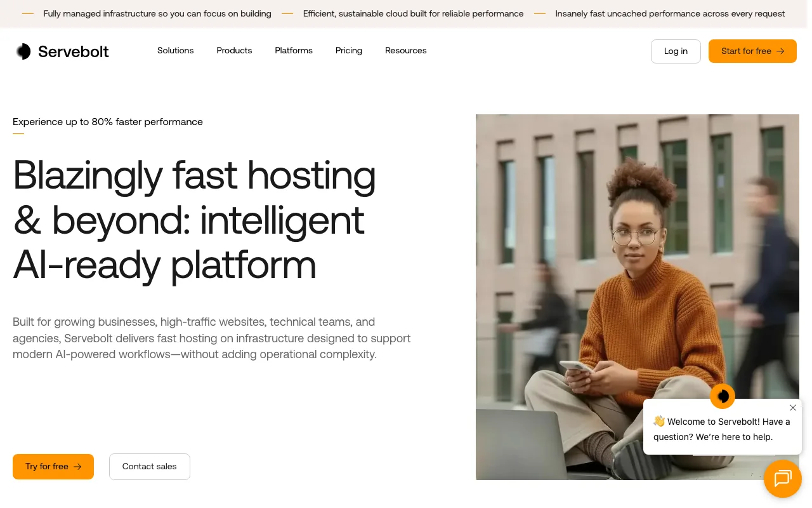Screen dimensions: 812x508
Task: Click "Efficient, sustainable cloud" banner text
Action: (x=414, y=13)
